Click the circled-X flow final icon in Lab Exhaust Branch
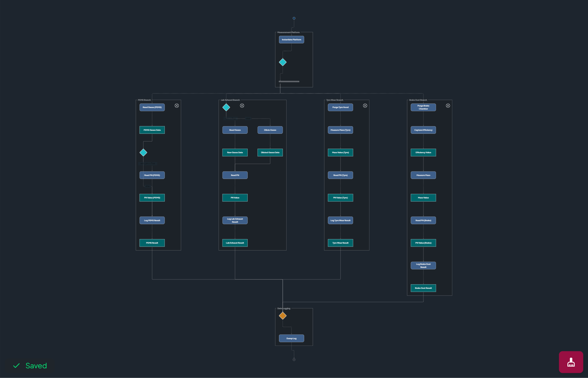Viewport: 588px width, 378px height. point(242,106)
